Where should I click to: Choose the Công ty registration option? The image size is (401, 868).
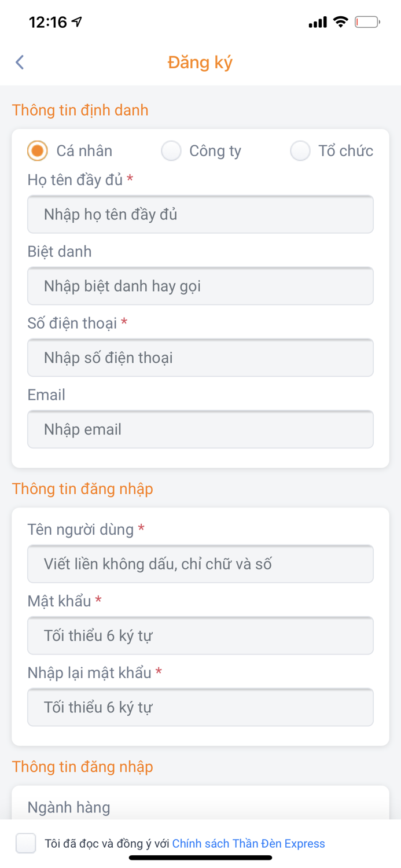[x=171, y=150]
